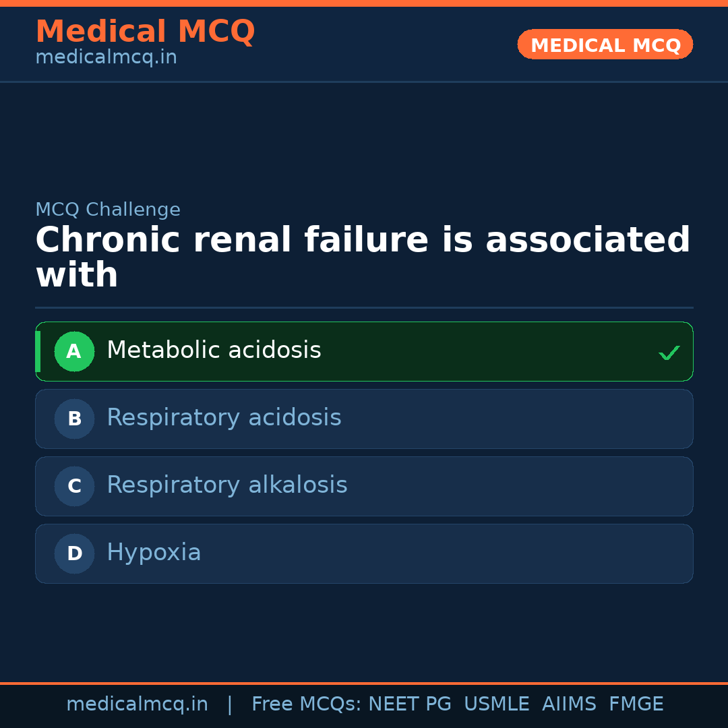Image resolution: width=728 pixels, height=728 pixels.
Task: Click the orange MEDICAL MCQ badge
Action: (605, 44)
